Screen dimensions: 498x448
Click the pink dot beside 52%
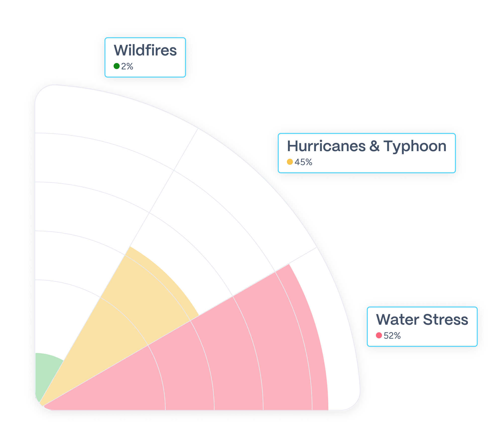pyautogui.click(x=379, y=335)
